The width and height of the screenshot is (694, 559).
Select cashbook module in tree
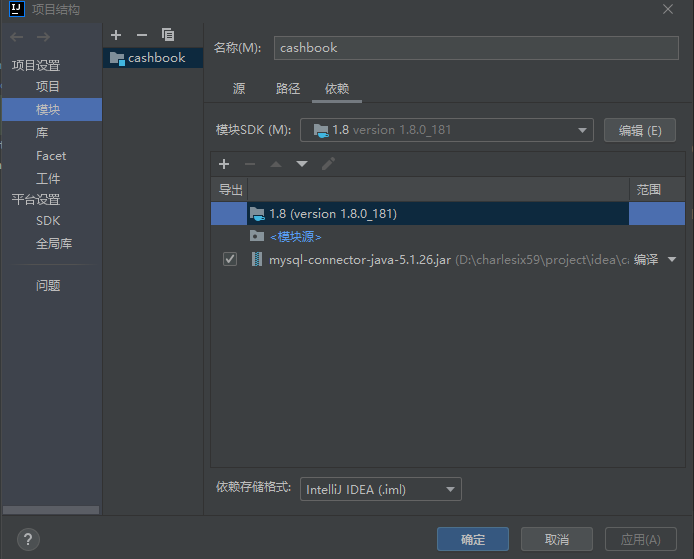tap(153, 58)
